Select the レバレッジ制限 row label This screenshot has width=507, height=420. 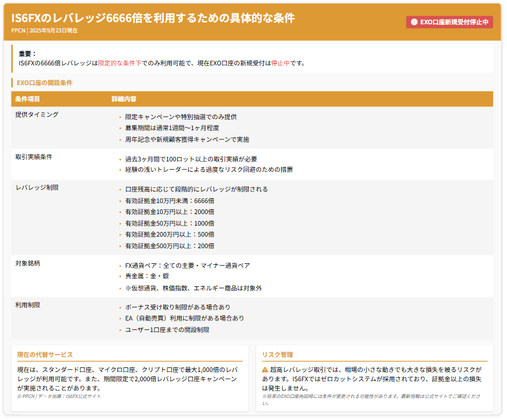click(36, 187)
